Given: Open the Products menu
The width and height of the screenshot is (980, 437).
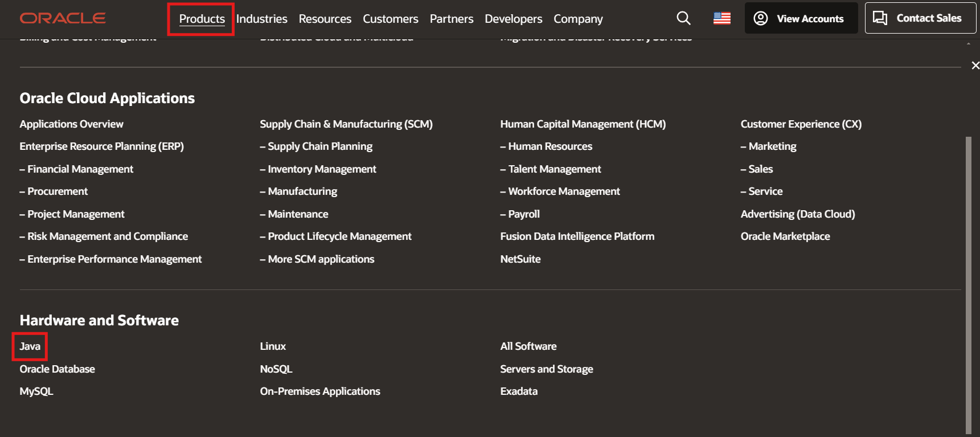Looking at the screenshot, I should coord(202,19).
